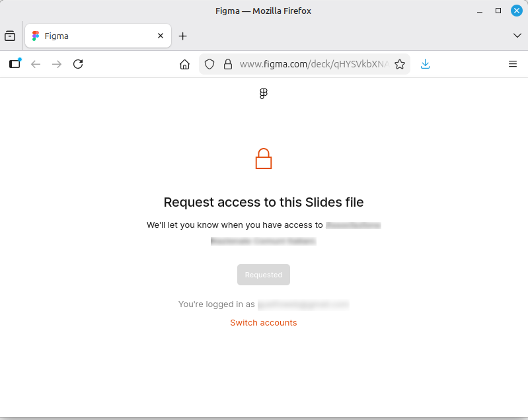Screen dimensions: 528x420
Task: Click the figma.com address bar
Action: pos(311,64)
